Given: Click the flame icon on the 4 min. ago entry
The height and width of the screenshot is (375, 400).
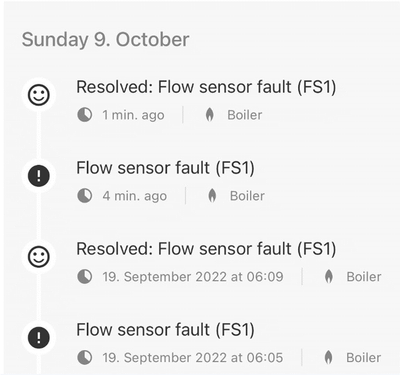Looking at the screenshot, I should coord(212,196).
